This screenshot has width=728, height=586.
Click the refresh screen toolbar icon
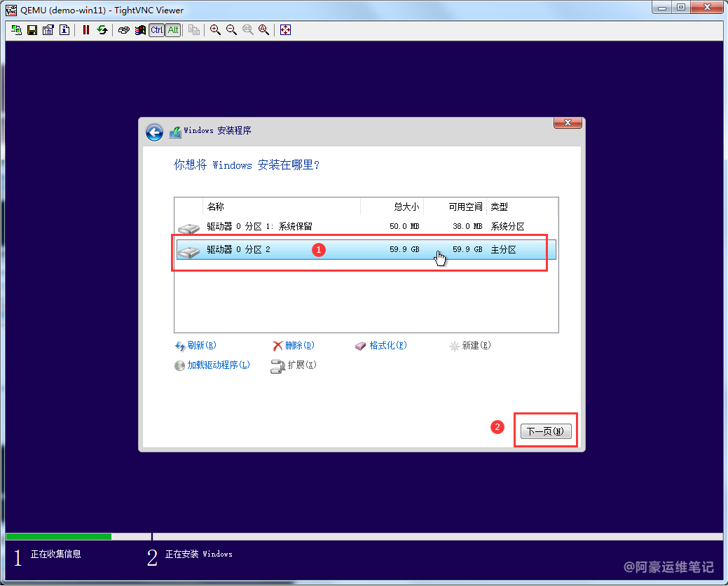coord(102,30)
